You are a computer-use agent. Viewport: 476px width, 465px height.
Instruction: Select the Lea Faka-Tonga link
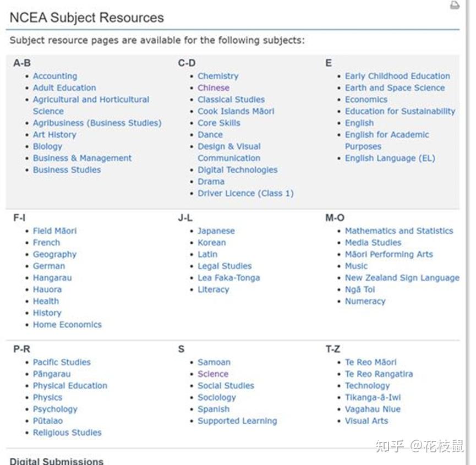tap(228, 278)
